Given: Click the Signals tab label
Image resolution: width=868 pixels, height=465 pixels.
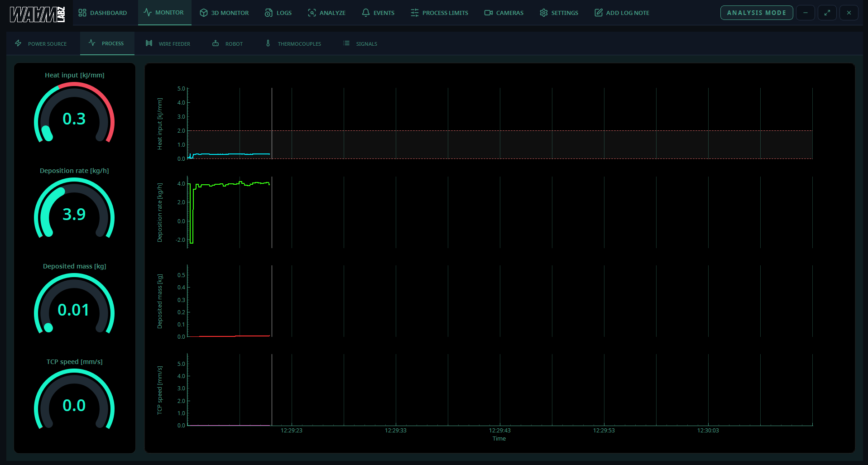Looking at the screenshot, I should coord(367,44).
